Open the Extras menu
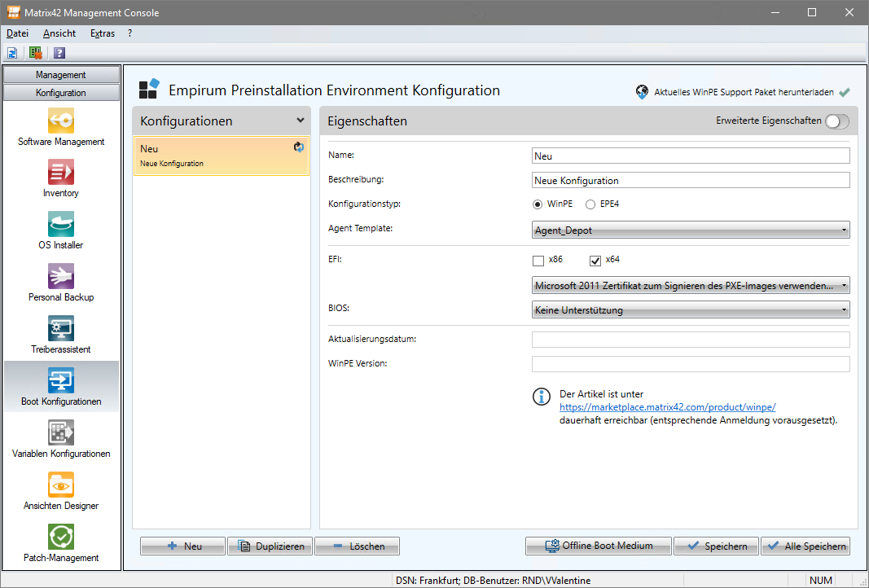 pyautogui.click(x=102, y=33)
